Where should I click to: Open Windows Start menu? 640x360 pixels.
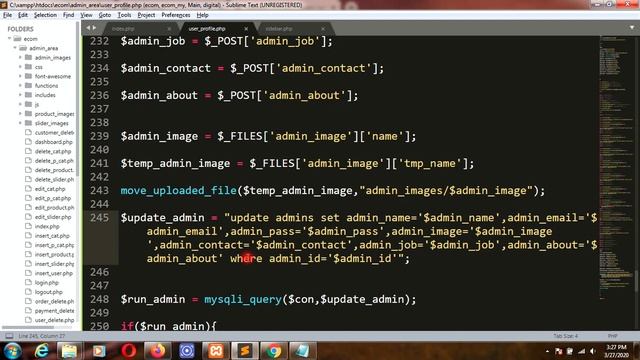pos(13,351)
